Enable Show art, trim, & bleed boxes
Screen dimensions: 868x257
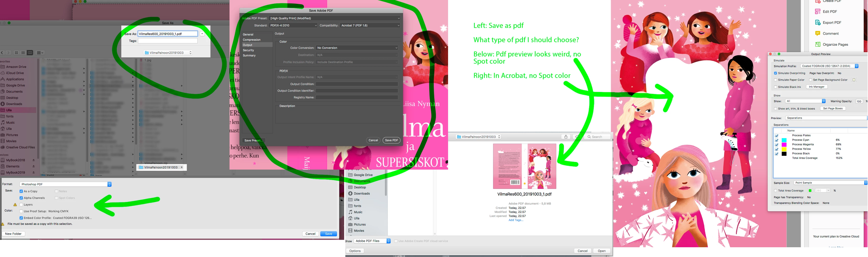coord(775,108)
